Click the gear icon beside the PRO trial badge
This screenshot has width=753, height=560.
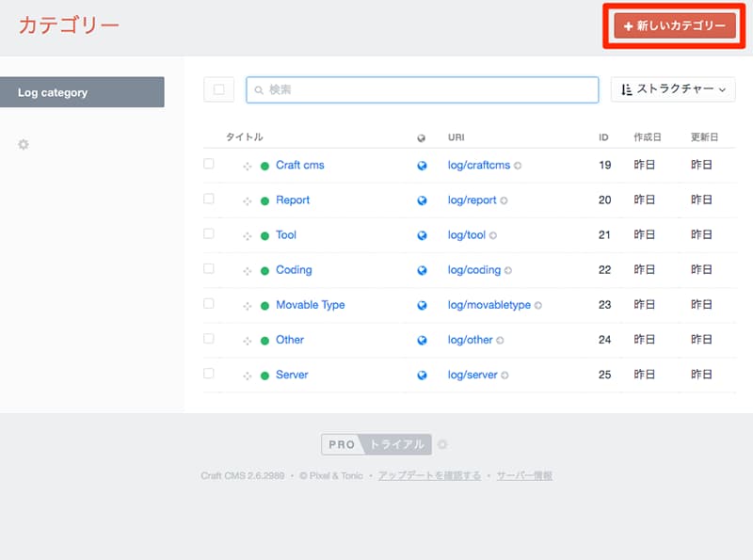[x=442, y=444]
